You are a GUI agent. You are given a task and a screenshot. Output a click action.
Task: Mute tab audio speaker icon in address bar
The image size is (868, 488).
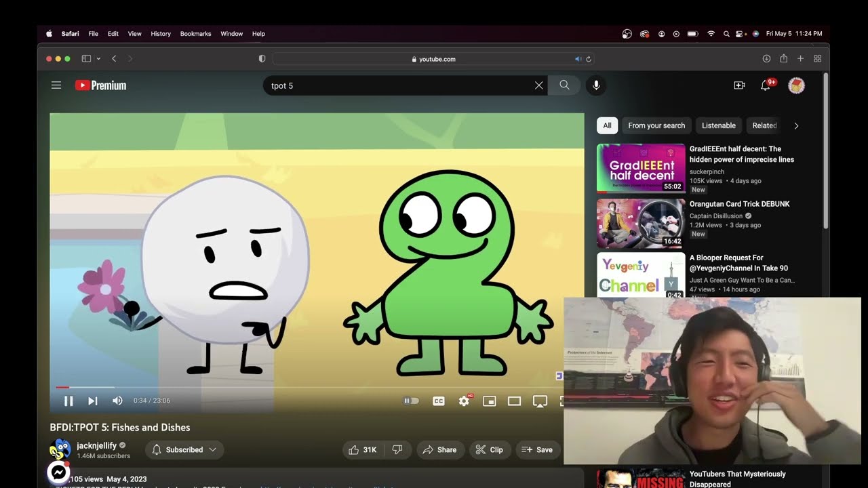pyautogui.click(x=578, y=59)
